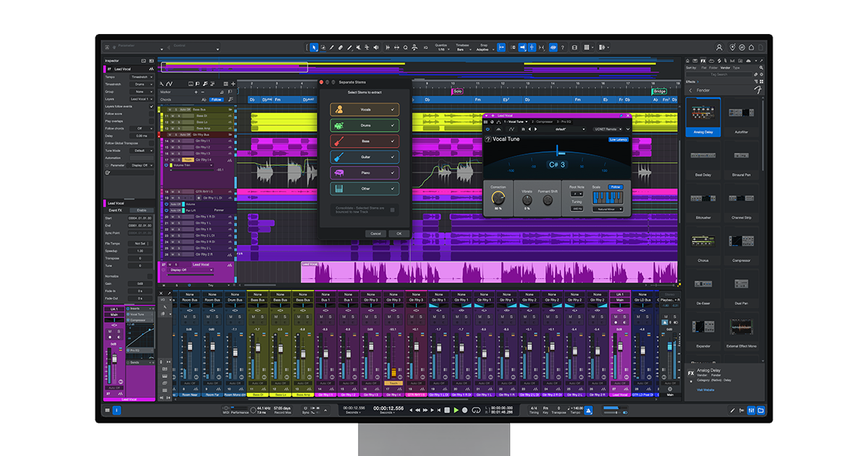Image resolution: width=868 pixels, height=456 pixels.
Task: Click the Drums stem drum kit icon
Action: 339,125
